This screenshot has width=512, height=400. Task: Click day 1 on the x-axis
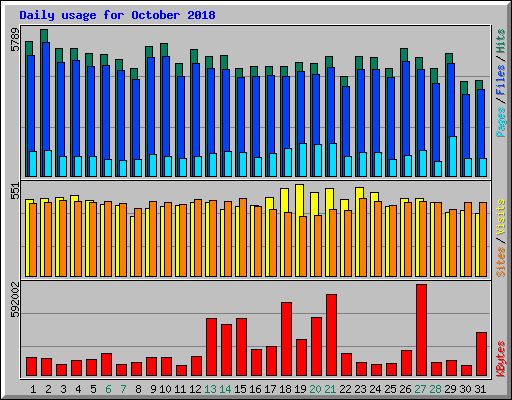(33, 389)
